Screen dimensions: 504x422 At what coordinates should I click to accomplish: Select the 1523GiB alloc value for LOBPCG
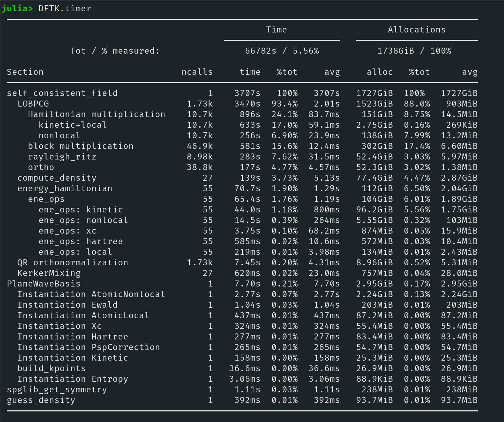tap(374, 104)
